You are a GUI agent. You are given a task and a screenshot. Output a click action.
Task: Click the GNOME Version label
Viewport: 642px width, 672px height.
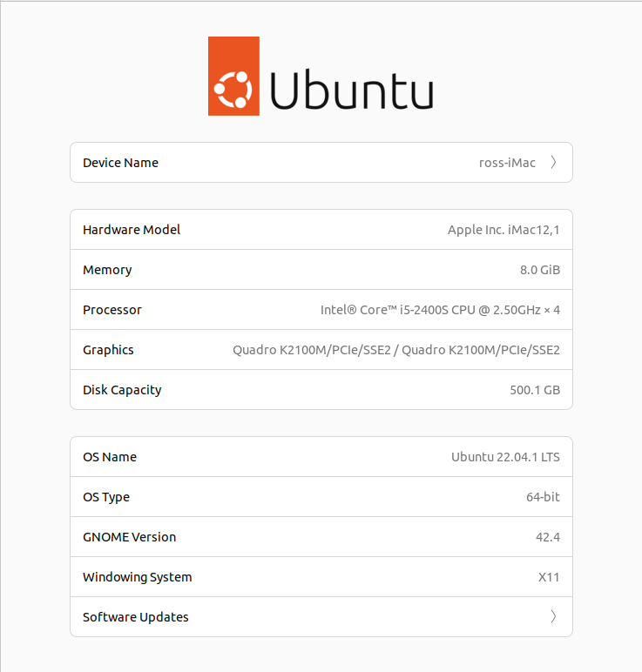[129, 537]
